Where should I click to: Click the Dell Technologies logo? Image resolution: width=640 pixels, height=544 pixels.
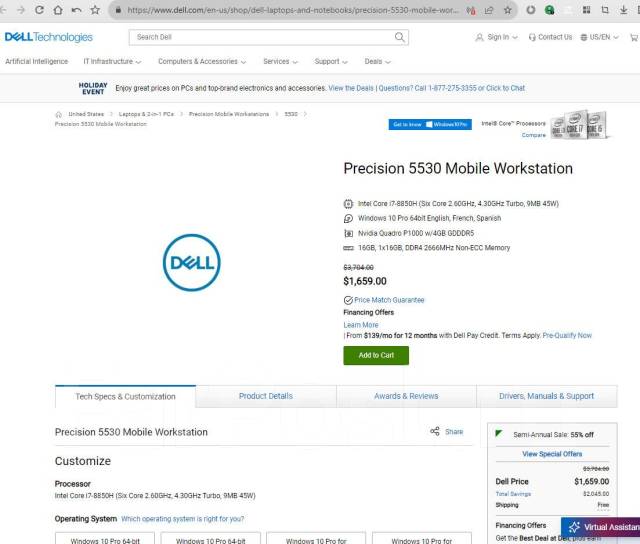point(49,37)
